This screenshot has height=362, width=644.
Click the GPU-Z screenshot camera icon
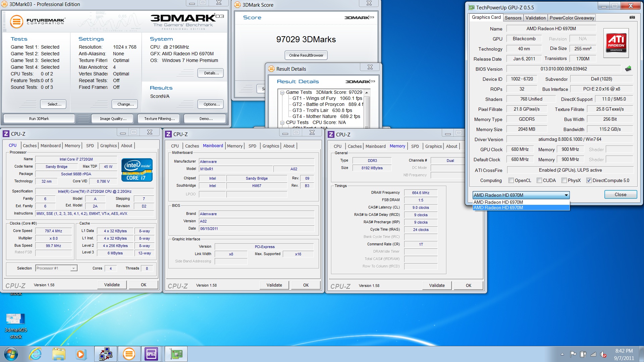tap(632, 17)
